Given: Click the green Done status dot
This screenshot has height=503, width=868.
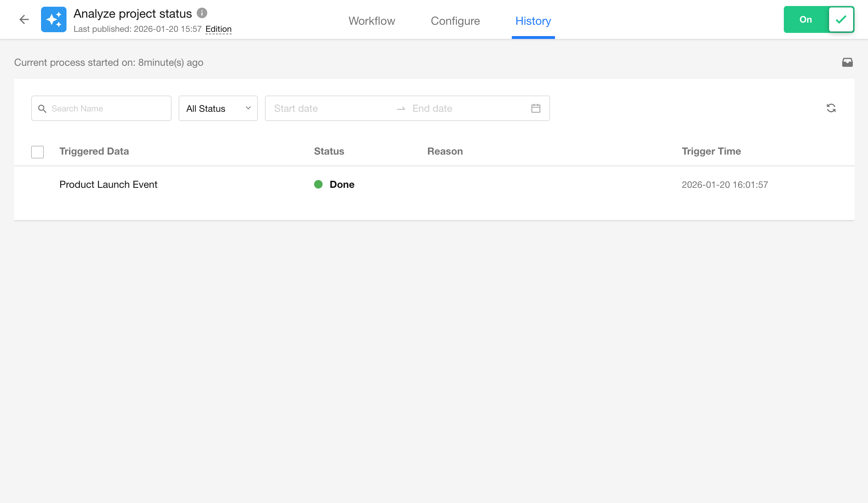Looking at the screenshot, I should [x=318, y=184].
